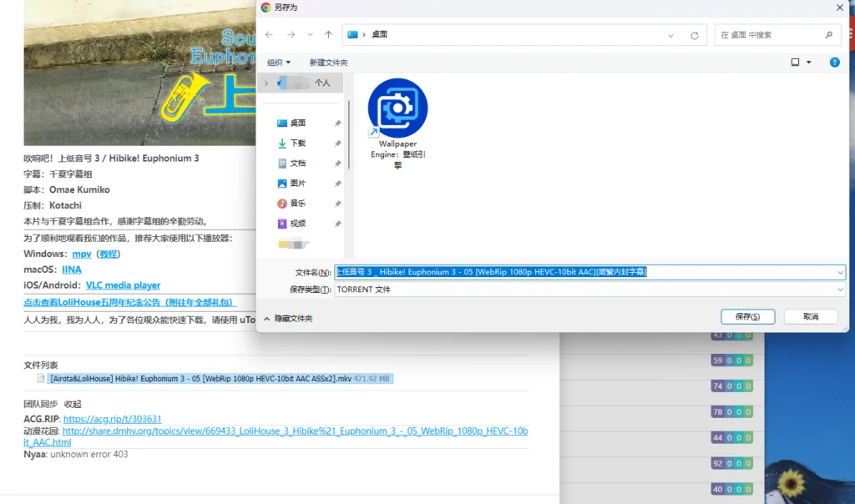The image size is (855, 504).
Task: Expand the address bar history dropdown
Action: point(671,35)
